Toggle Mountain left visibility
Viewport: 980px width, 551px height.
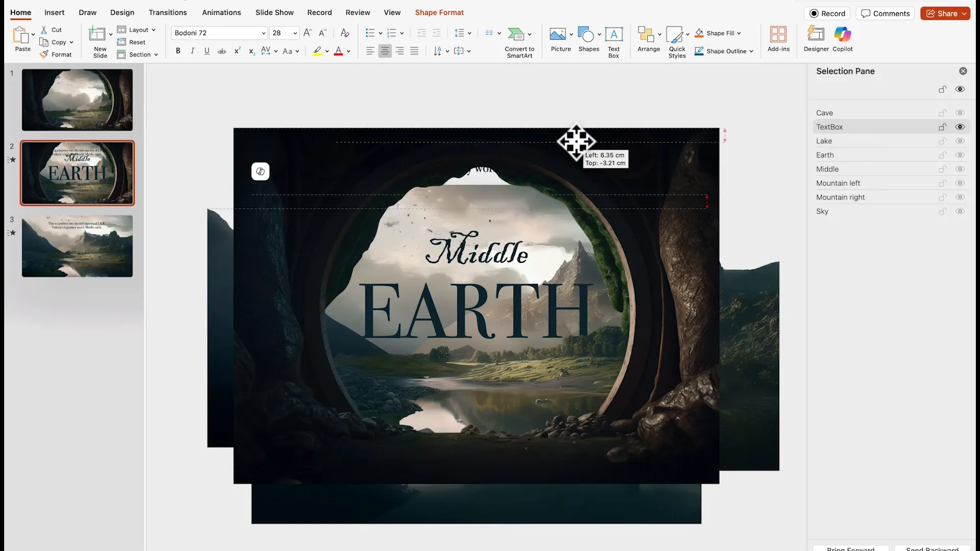[x=960, y=183]
